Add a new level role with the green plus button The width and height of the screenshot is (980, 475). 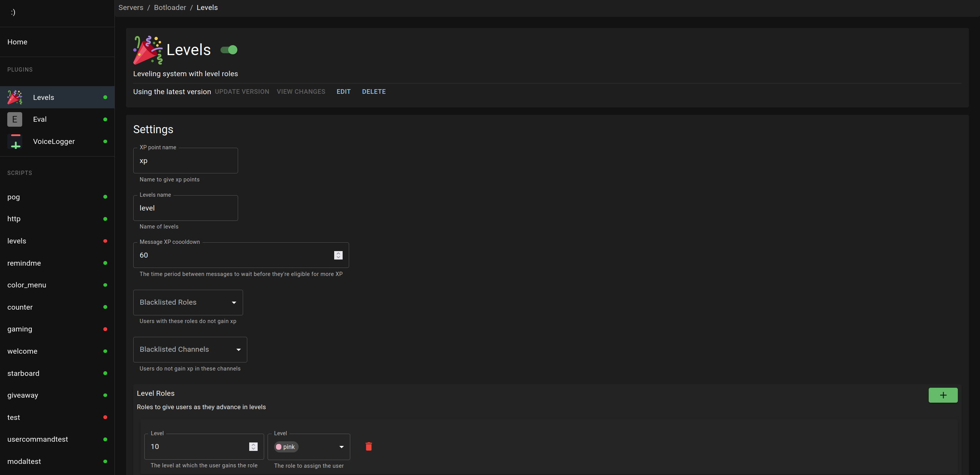point(942,395)
